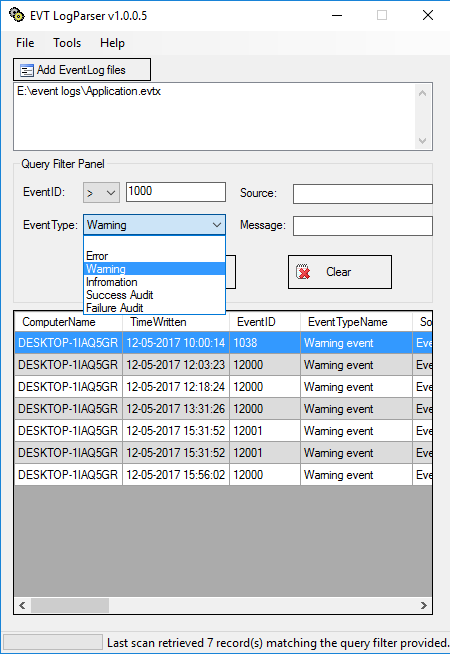Select the row with EventID 1038
Image resolution: width=450 pixels, height=654 pixels.
223,343
